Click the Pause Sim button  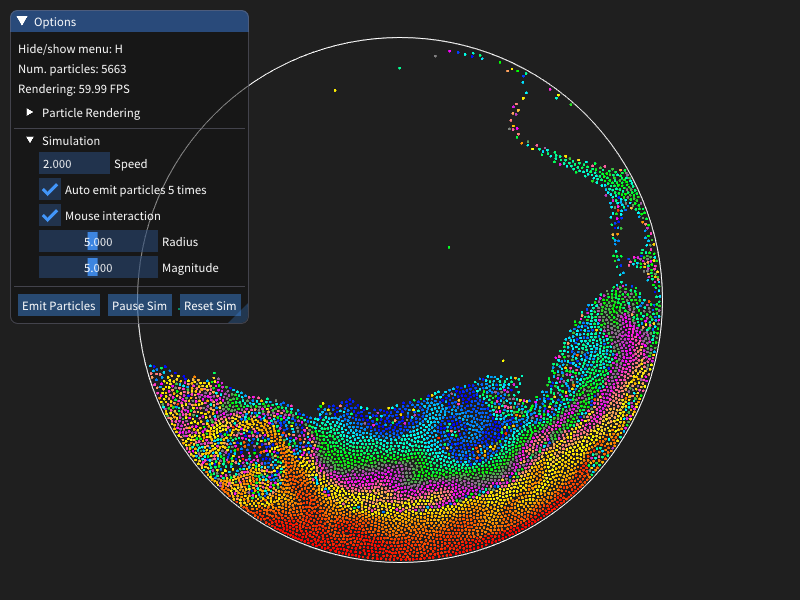[139, 305]
